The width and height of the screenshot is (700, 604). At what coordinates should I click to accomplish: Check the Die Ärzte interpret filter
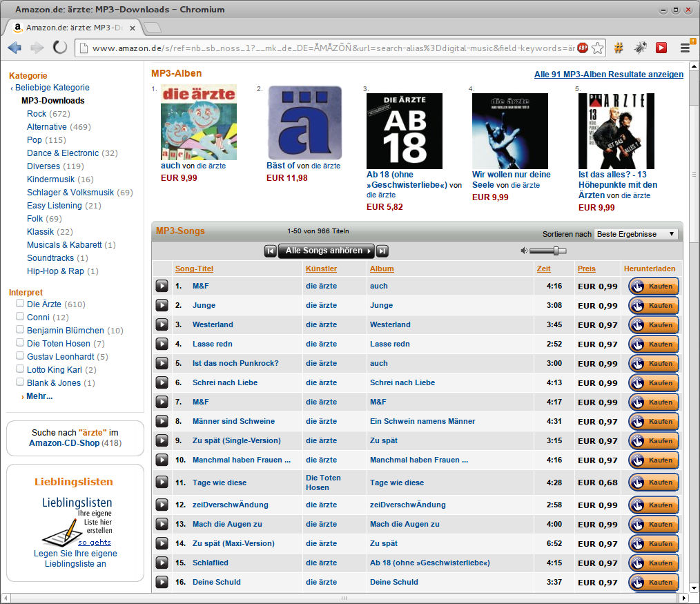point(20,304)
